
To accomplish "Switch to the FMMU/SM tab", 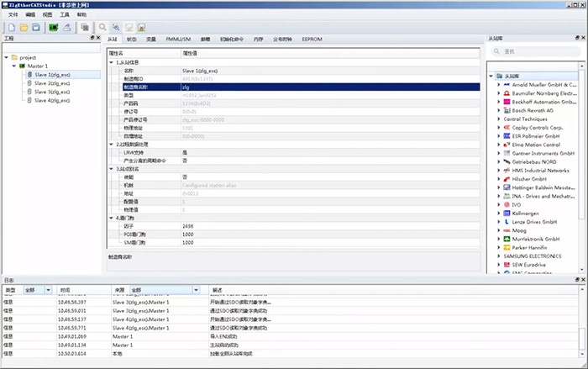I will click(x=178, y=39).
